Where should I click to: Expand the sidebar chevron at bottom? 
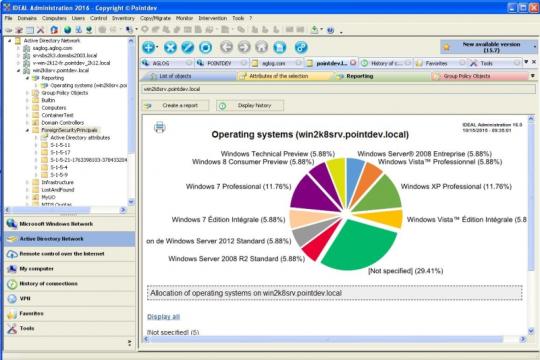coord(129,343)
